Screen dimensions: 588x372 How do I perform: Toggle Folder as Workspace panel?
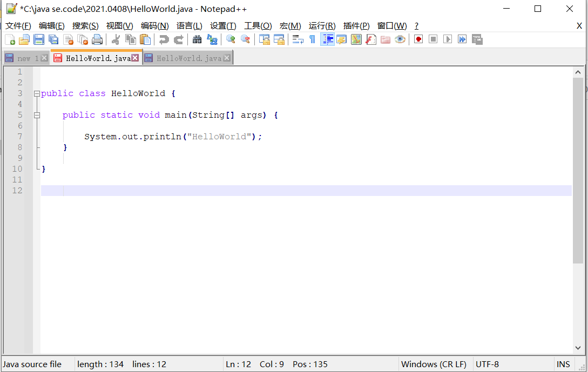[386, 39]
